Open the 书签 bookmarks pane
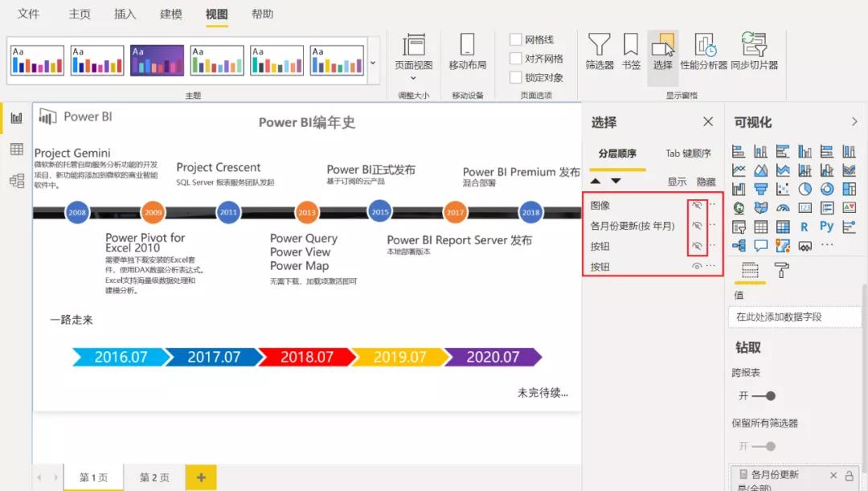 (631, 51)
